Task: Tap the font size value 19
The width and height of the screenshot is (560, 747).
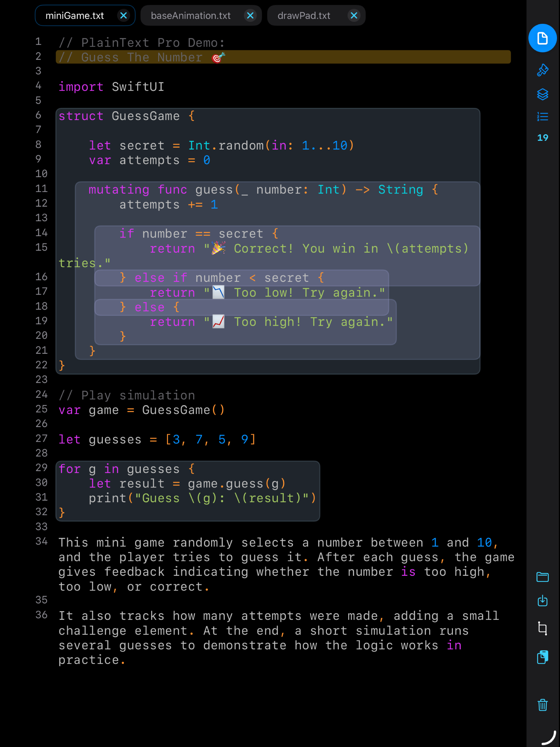Action: click(x=542, y=138)
